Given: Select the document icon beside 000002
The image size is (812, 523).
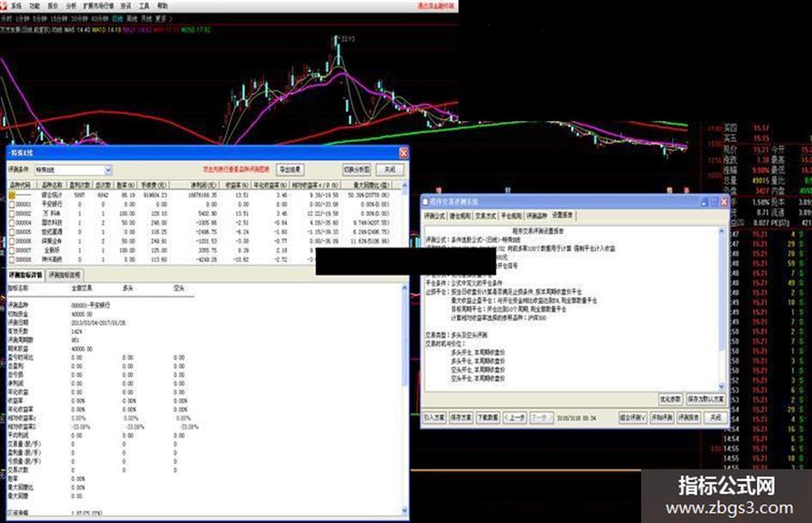Looking at the screenshot, I should click(12, 211).
